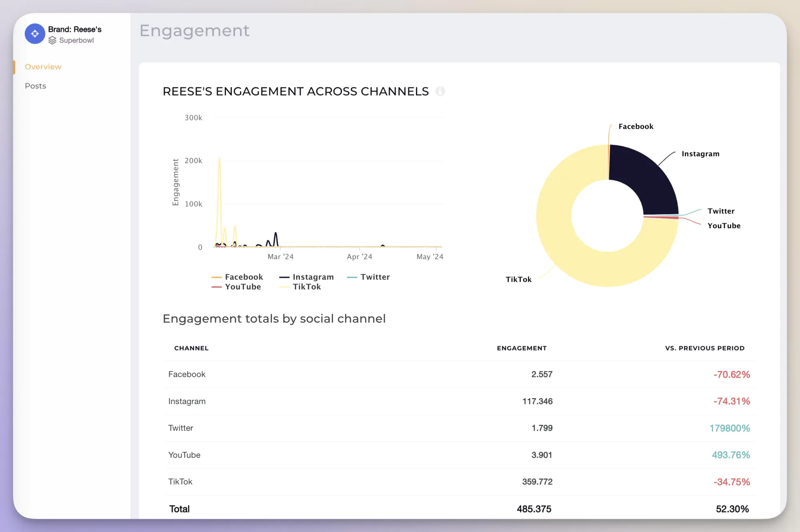Toggle Twitter series in chart legend
This screenshot has height=532, width=800.
(368, 277)
